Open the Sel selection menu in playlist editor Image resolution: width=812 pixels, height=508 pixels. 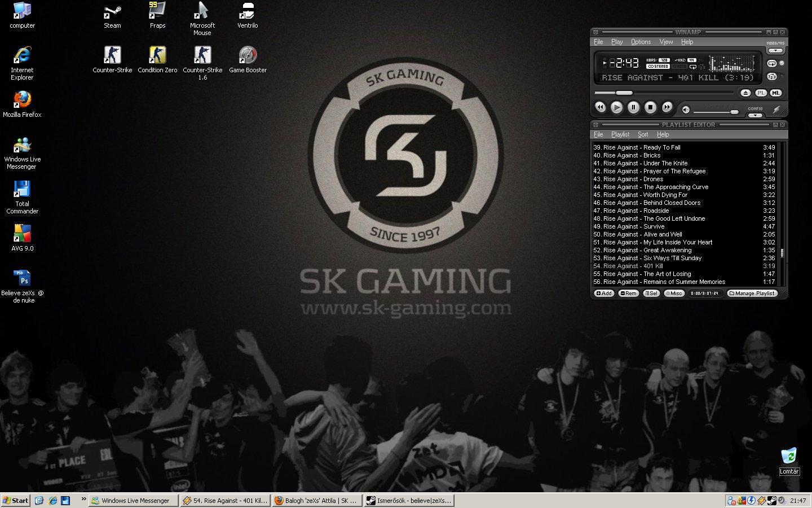tap(651, 294)
